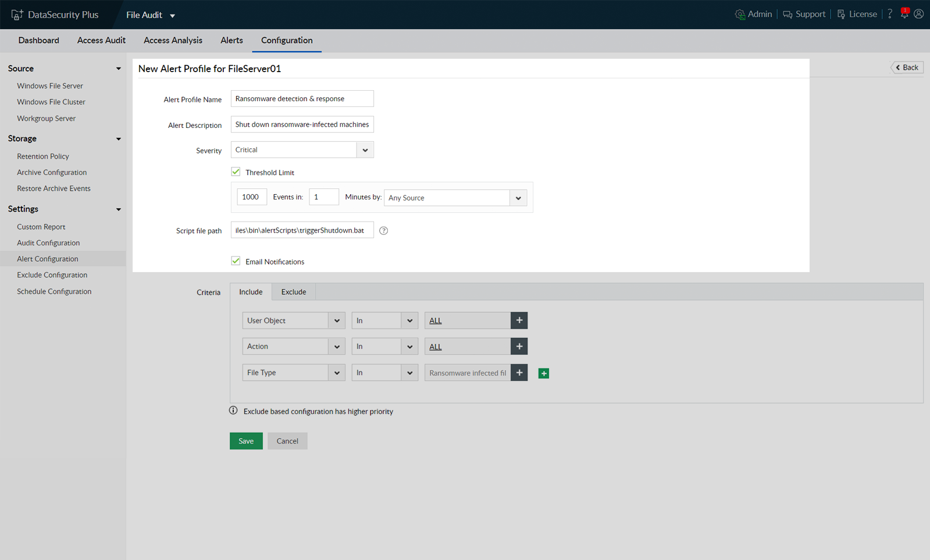Click the Ransomware infected files value field
Viewport: 930px width, 560px height.
pos(468,373)
